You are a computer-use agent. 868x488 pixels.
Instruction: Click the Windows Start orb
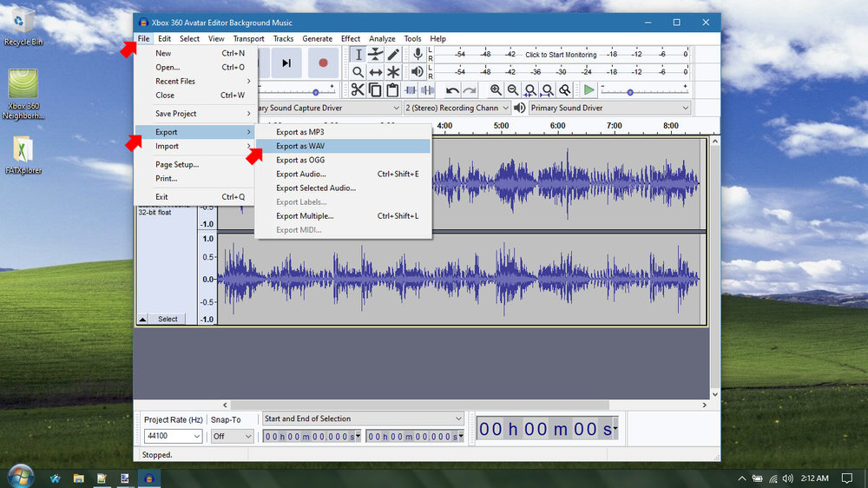tap(21, 477)
